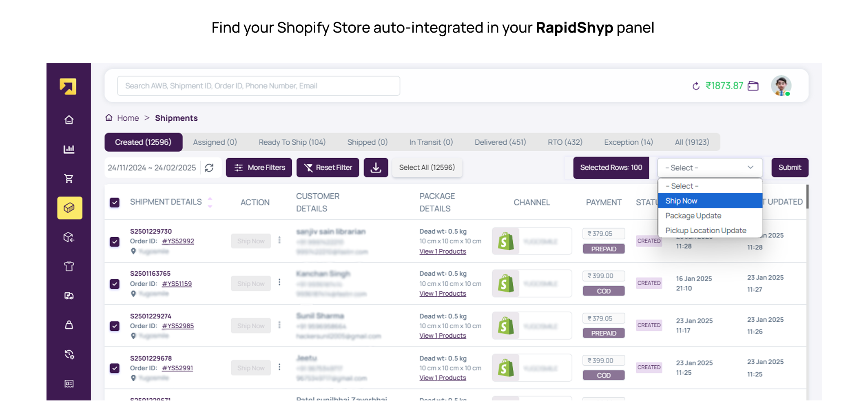Open row actions menu for S2501229730
The image size is (868, 420).
279,240
